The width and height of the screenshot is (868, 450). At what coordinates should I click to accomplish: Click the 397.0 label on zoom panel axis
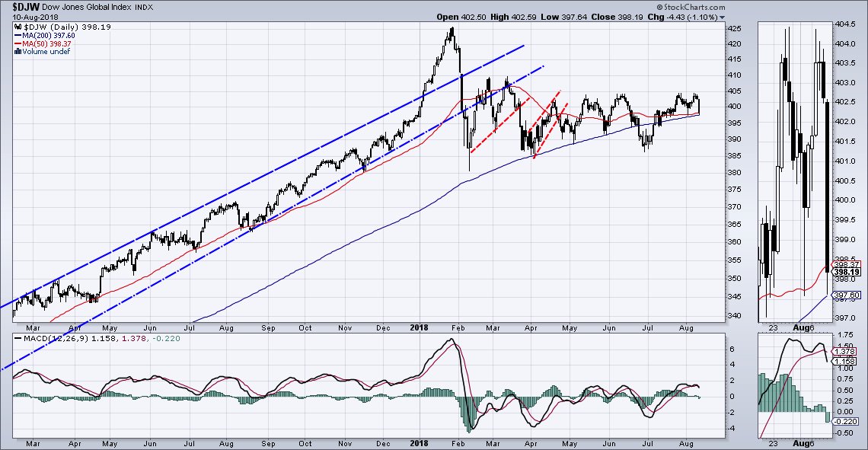(x=844, y=318)
